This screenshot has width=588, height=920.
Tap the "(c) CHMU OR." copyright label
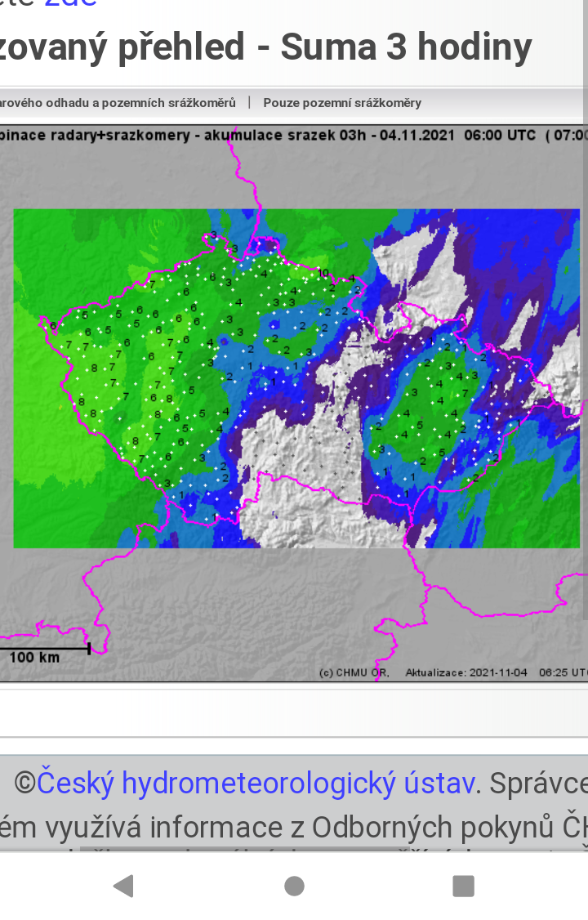coord(354,672)
